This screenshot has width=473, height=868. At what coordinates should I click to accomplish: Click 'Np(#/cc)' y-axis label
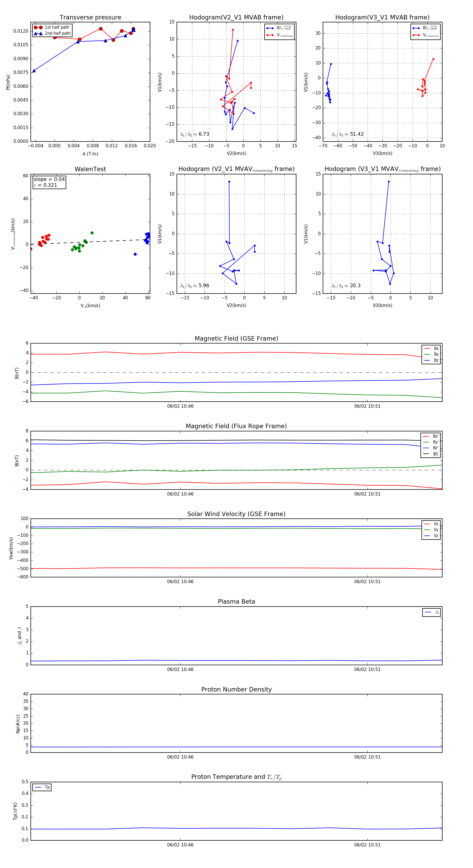pyautogui.click(x=18, y=724)
